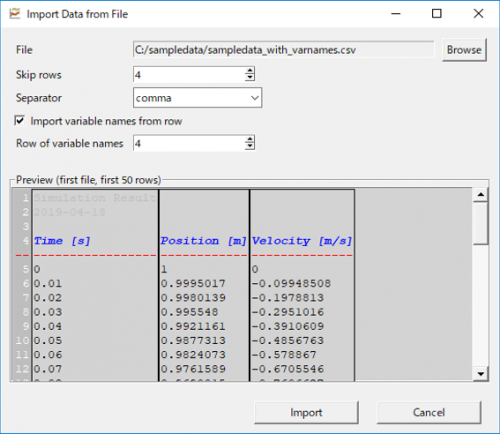Image resolution: width=500 pixels, height=434 pixels.
Task: Click the preview vertical scrollbar thumb
Action: pos(480,223)
